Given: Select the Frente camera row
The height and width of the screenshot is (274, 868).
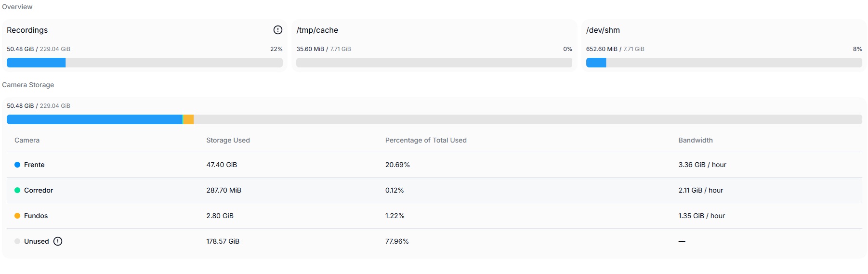Looking at the screenshot, I should (x=434, y=165).
